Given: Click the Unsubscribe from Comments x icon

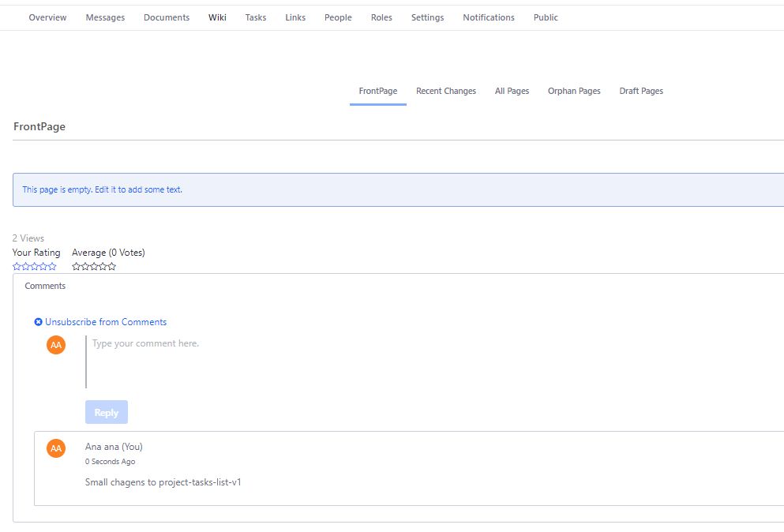Looking at the screenshot, I should [38, 322].
